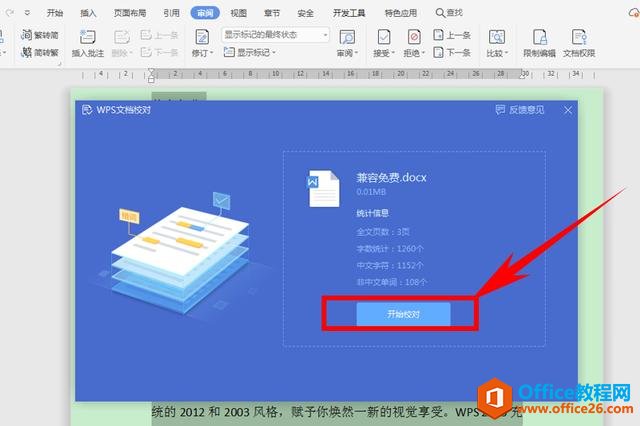This screenshot has width=640, height=426.
Task: Go to next revision 下一条
Action: pos(451,52)
